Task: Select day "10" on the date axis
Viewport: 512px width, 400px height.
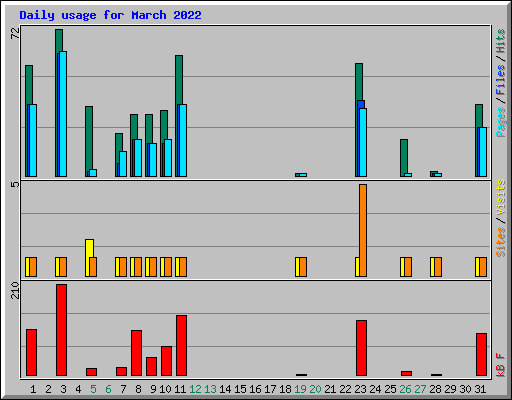Action: click(x=165, y=389)
